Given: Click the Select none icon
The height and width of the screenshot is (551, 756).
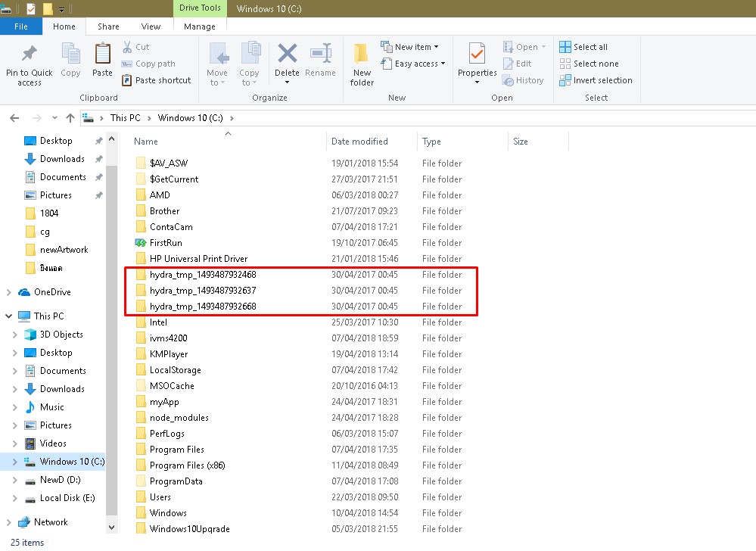Looking at the screenshot, I should [565, 64].
